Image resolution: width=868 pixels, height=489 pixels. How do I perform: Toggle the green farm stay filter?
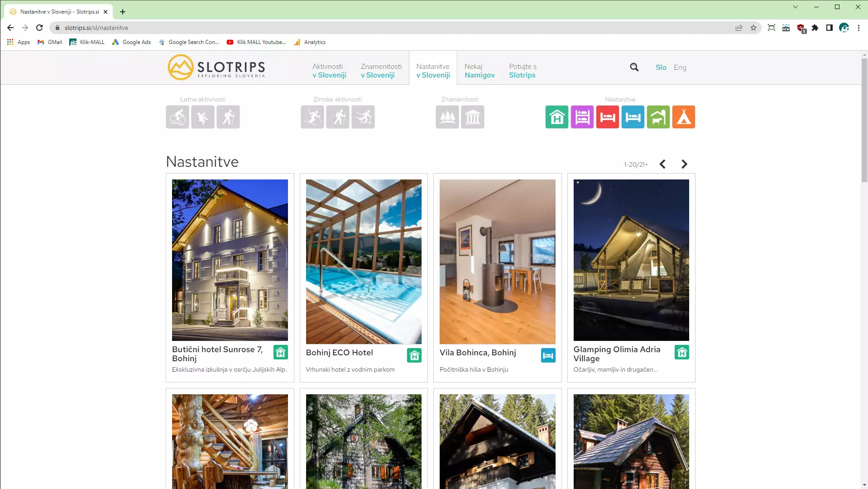[658, 117]
